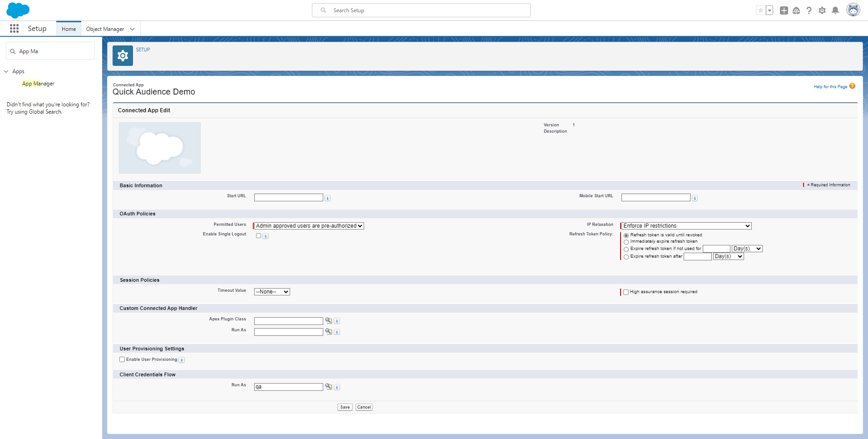This screenshot has width=868, height=439.
Task: Click the setup gear icon in header
Action: (x=822, y=10)
